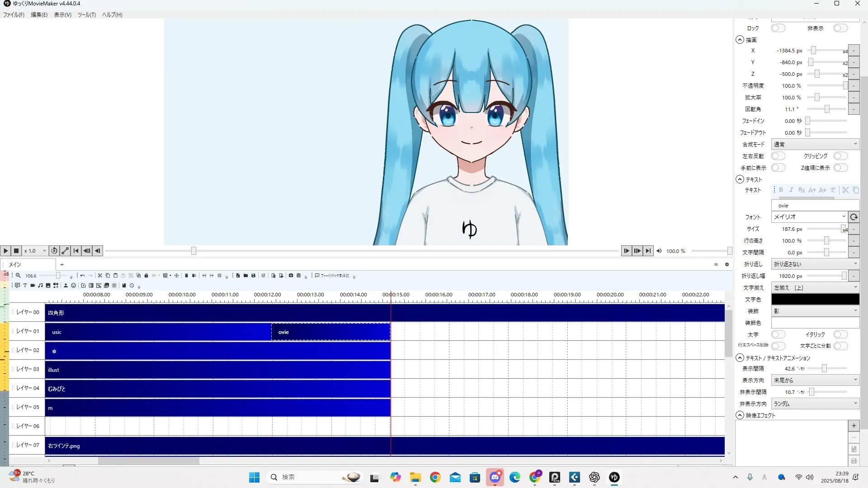Click the trash delete icon in timeline toolbar

(x=186, y=276)
